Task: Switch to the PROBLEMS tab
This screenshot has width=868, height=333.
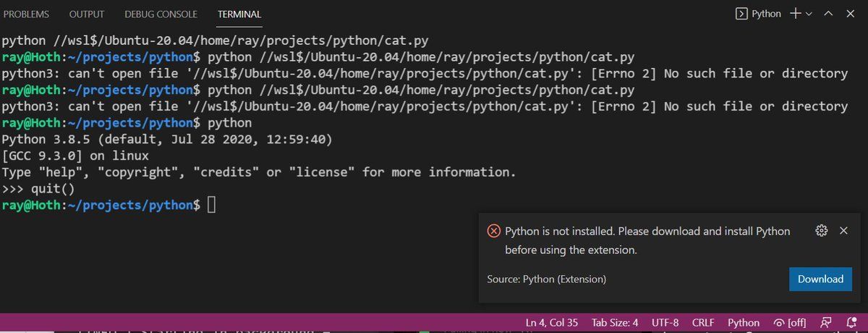Action: pyautogui.click(x=27, y=14)
